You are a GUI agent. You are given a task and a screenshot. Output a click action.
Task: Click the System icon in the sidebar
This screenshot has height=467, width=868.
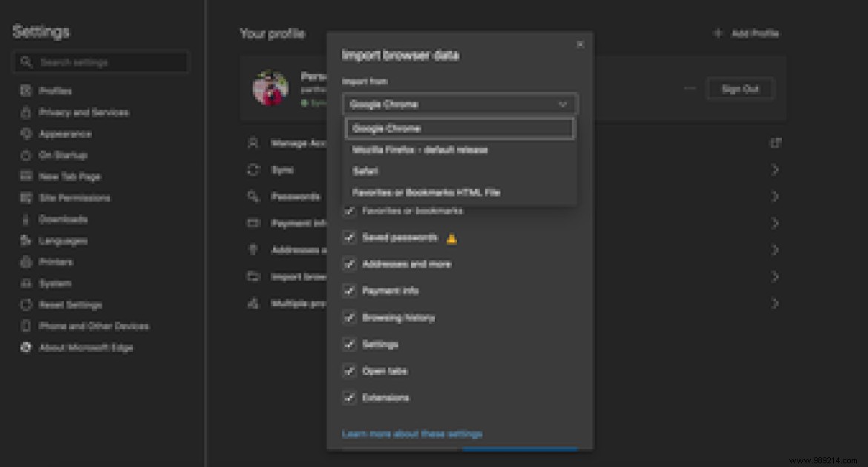pos(25,283)
